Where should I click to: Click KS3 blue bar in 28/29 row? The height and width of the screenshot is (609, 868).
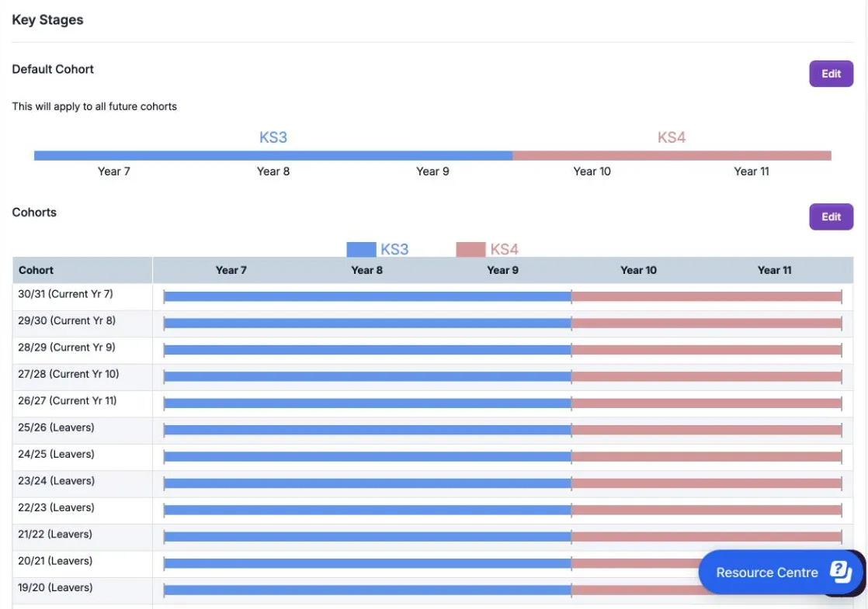(367, 350)
